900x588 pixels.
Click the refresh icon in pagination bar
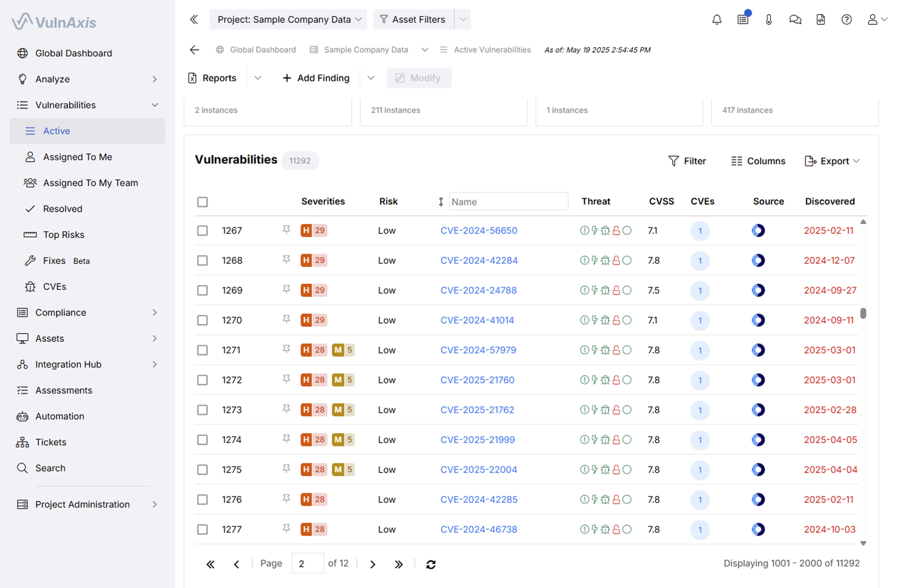(431, 564)
